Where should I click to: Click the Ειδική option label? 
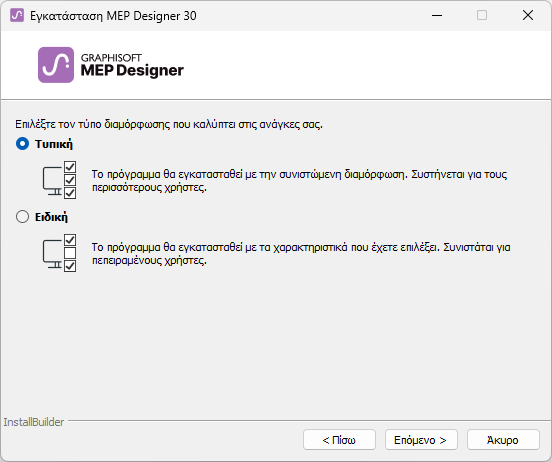[x=51, y=217]
